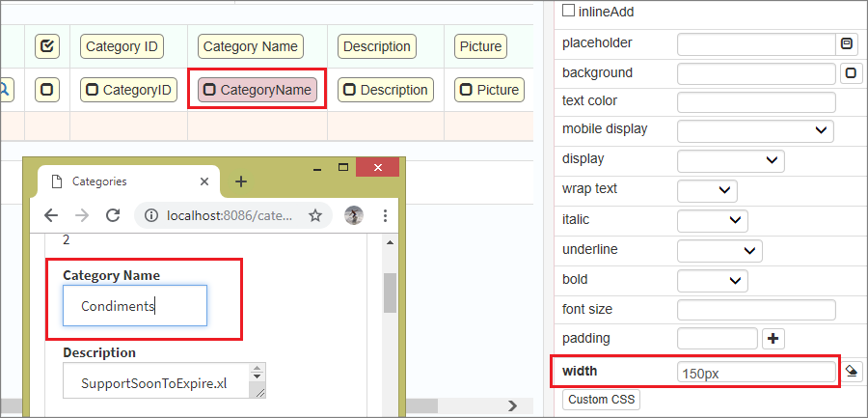
Task: Click the Category Name column header label
Action: [251, 46]
